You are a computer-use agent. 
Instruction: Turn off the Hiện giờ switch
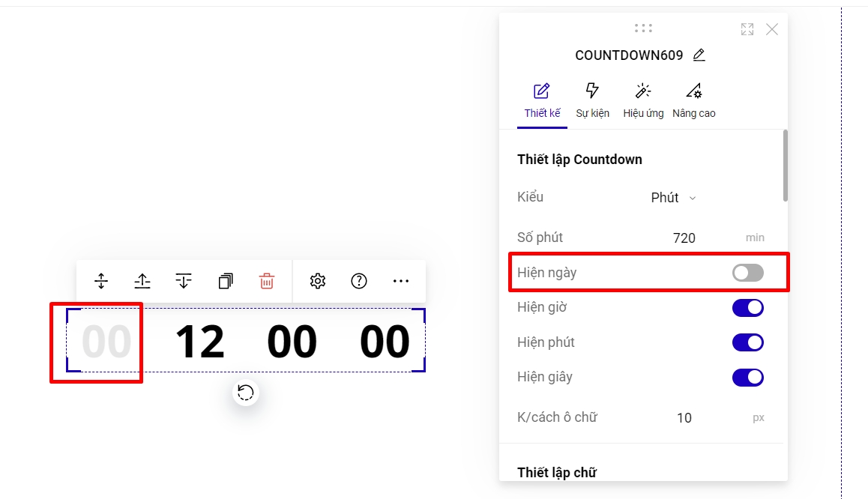tap(747, 307)
